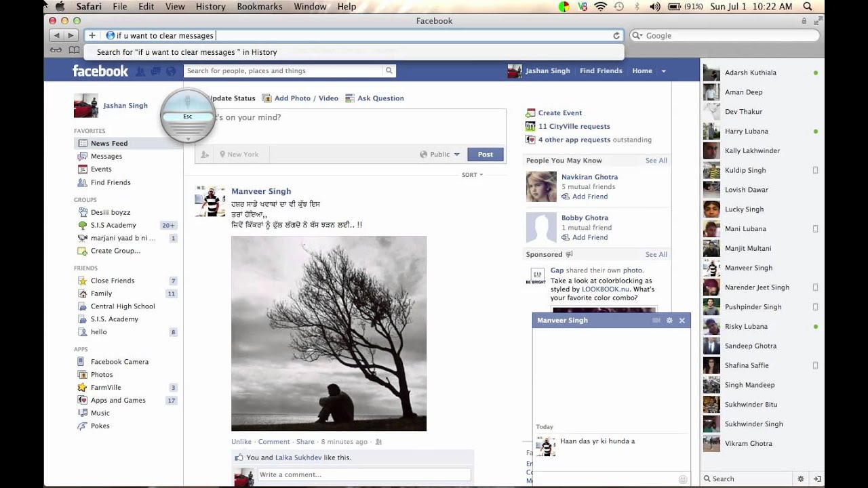868x488 pixels.
Task: Click Find Friends in the top bar
Action: 601,71
